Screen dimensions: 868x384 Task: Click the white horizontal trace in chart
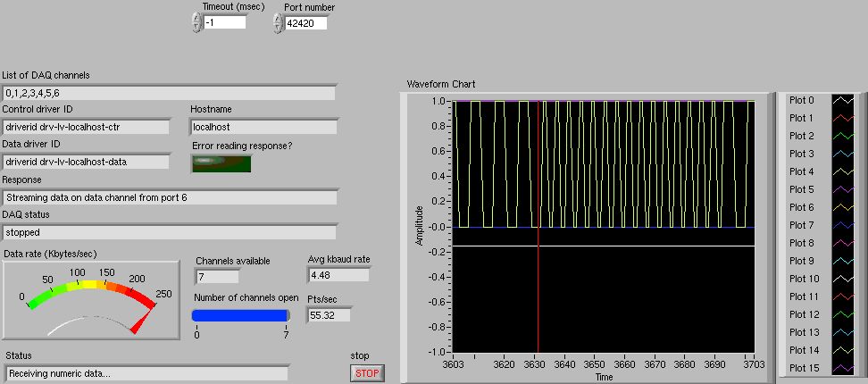(604, 246)
